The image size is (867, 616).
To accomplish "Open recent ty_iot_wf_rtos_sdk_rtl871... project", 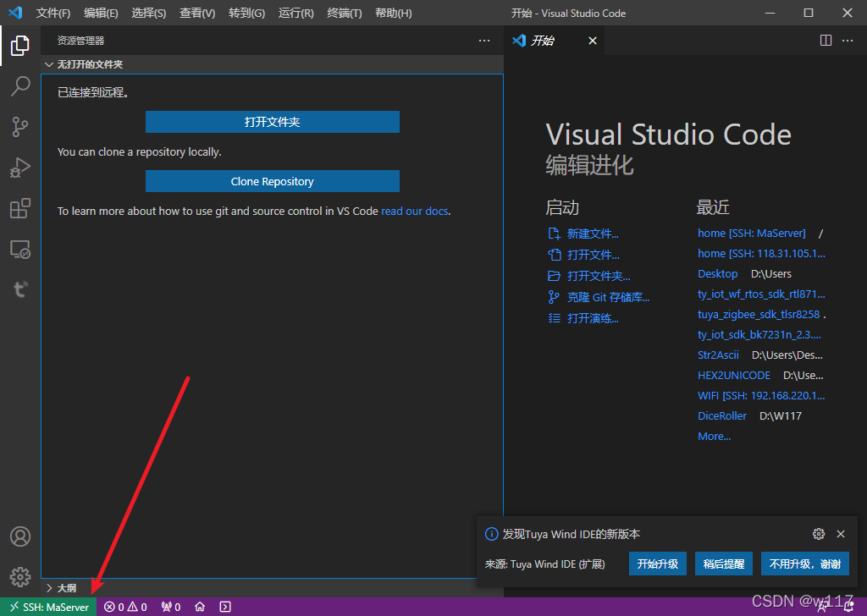I will [x=761, y=294].
